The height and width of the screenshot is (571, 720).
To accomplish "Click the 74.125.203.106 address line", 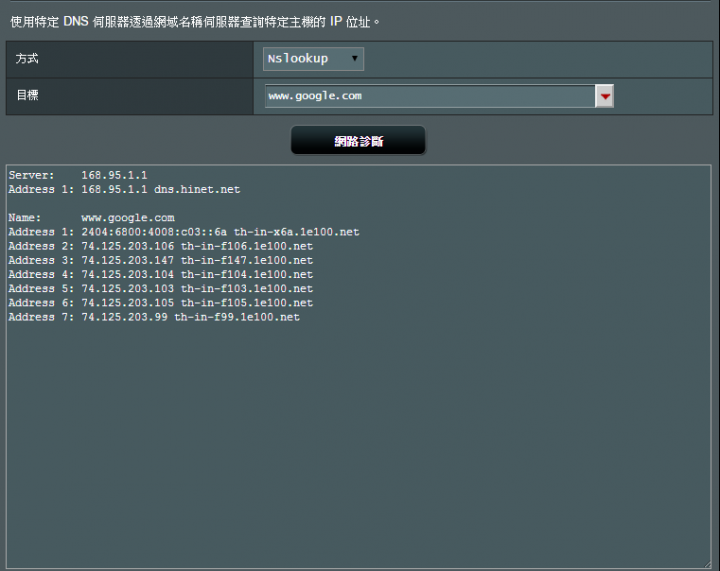I will click(160, 246).
